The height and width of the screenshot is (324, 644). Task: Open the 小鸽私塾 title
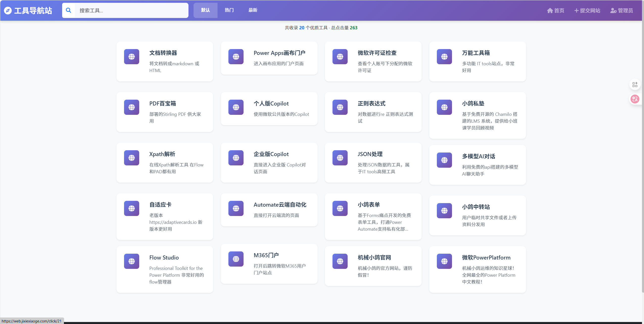coord(473,103)
